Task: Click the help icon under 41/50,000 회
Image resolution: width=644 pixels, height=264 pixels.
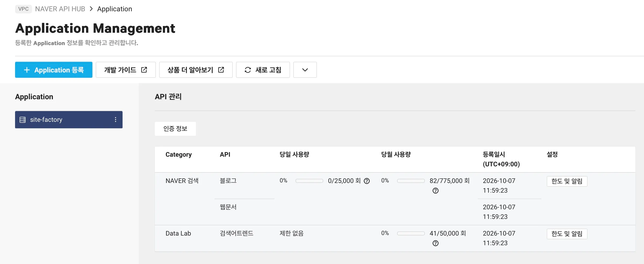Action: tap(435, 243)
